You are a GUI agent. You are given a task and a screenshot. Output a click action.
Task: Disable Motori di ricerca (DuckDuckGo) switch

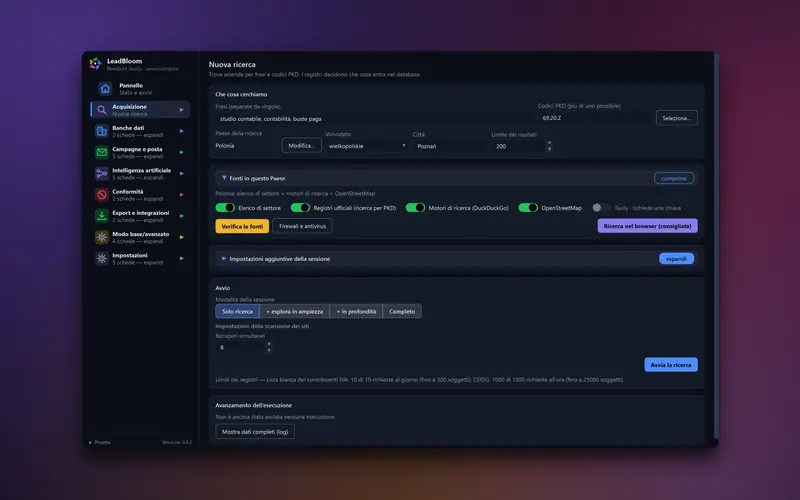415,208
